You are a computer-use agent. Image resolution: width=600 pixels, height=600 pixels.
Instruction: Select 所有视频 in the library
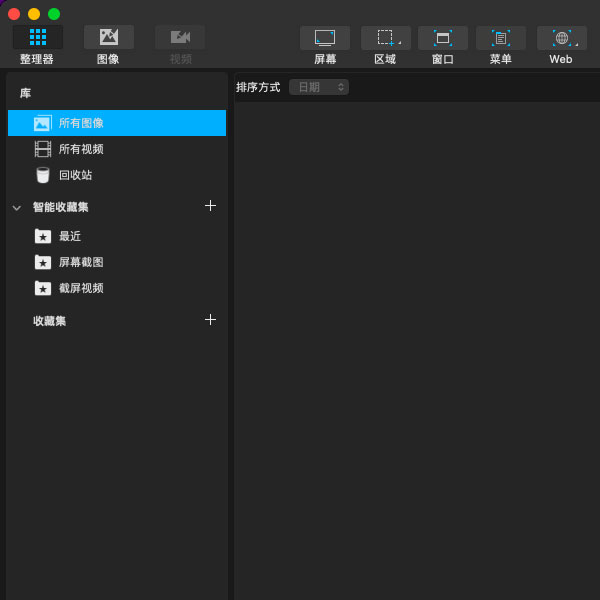click(117, 149)
